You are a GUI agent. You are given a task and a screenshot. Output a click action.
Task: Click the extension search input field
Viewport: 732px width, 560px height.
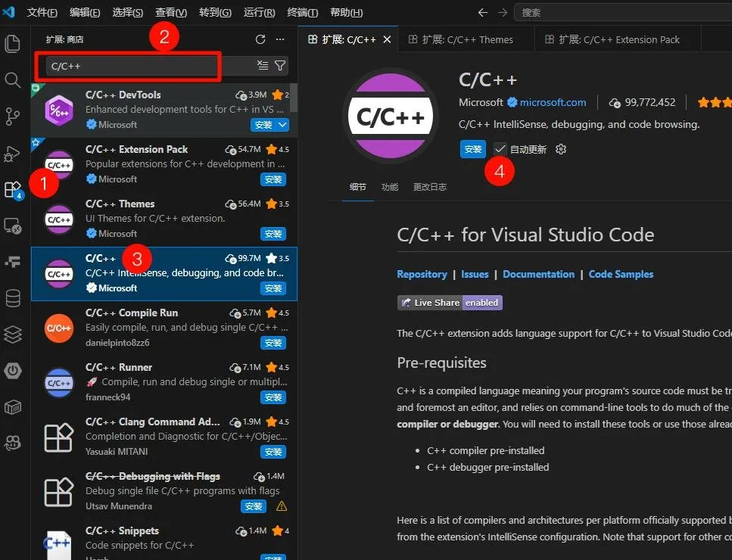coord(149,67)
